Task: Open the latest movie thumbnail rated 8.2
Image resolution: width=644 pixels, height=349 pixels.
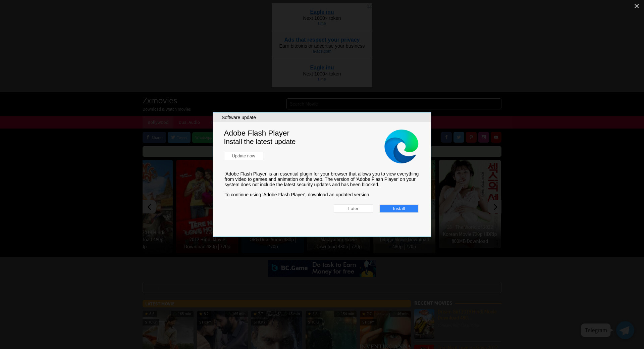Action: [222, 330]
